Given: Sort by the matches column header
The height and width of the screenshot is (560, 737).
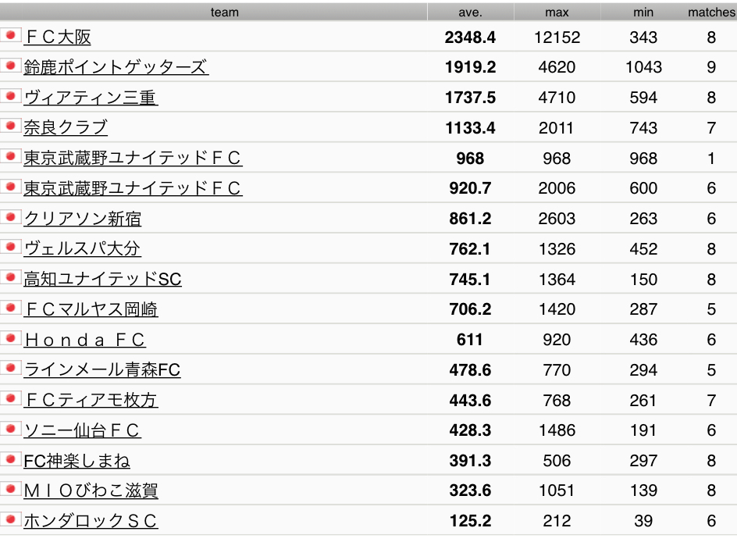Looking at the screenshot, I should (x=711, y=12).
